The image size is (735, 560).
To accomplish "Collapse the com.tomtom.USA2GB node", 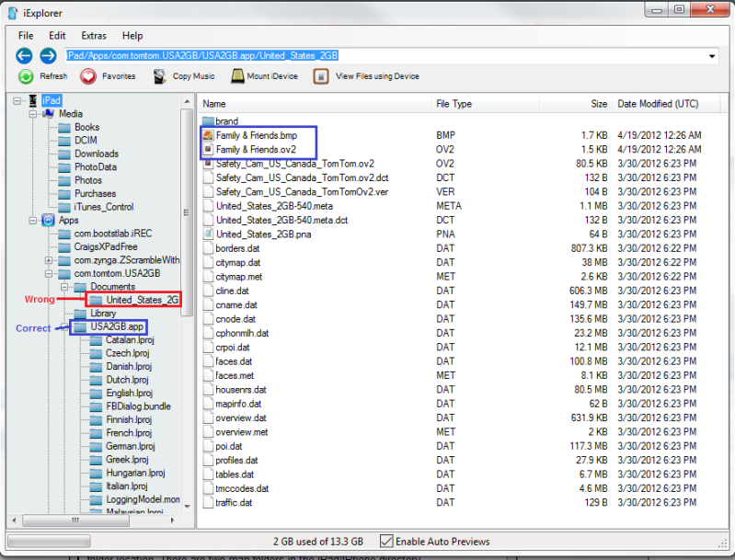I will coord(48,274).
